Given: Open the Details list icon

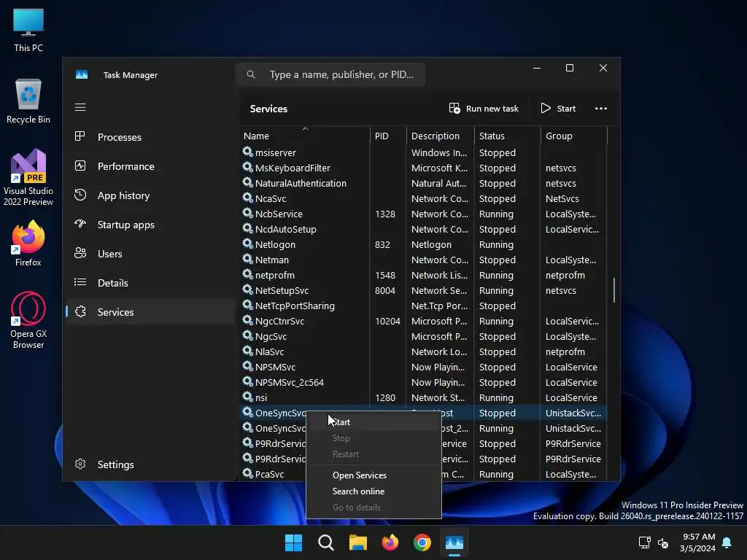Looking at the screenshot, I should click(x=80, y=282).
